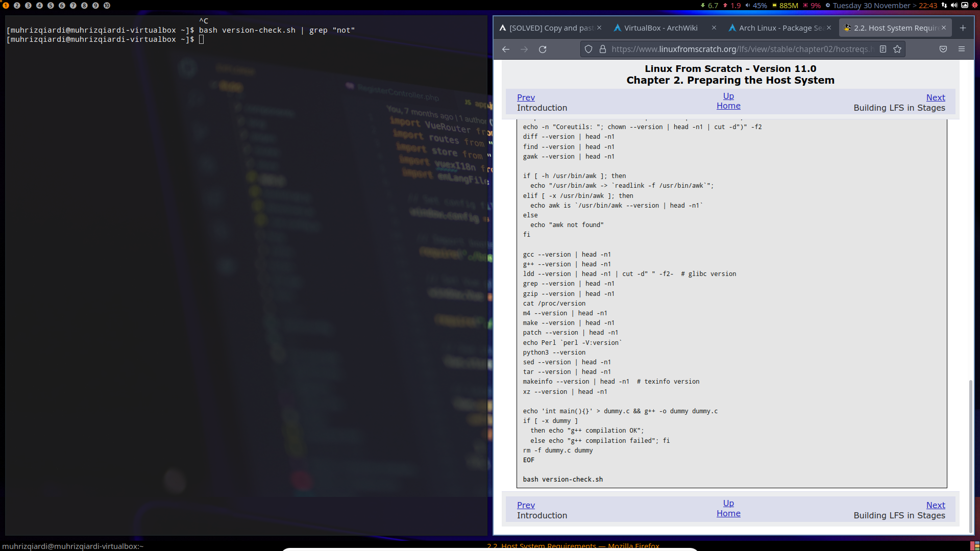Switch to workspace 9
980x551 pixels.
point(95,6)
